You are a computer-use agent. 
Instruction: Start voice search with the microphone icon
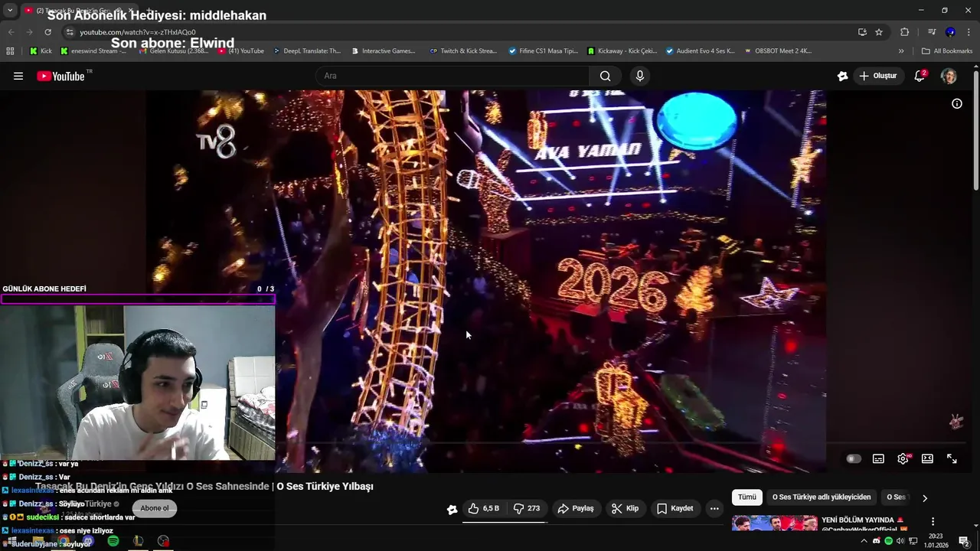[640, 76]
